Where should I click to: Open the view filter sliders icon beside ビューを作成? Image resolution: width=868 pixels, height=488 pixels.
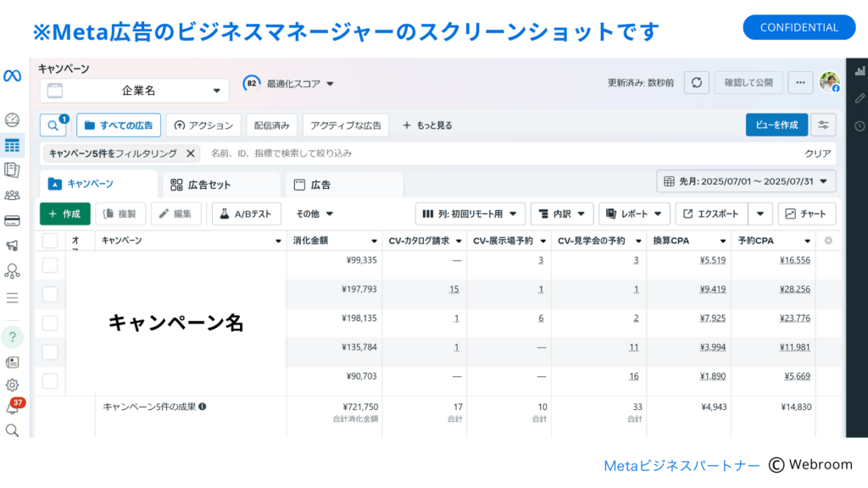[x=823, y=125]
